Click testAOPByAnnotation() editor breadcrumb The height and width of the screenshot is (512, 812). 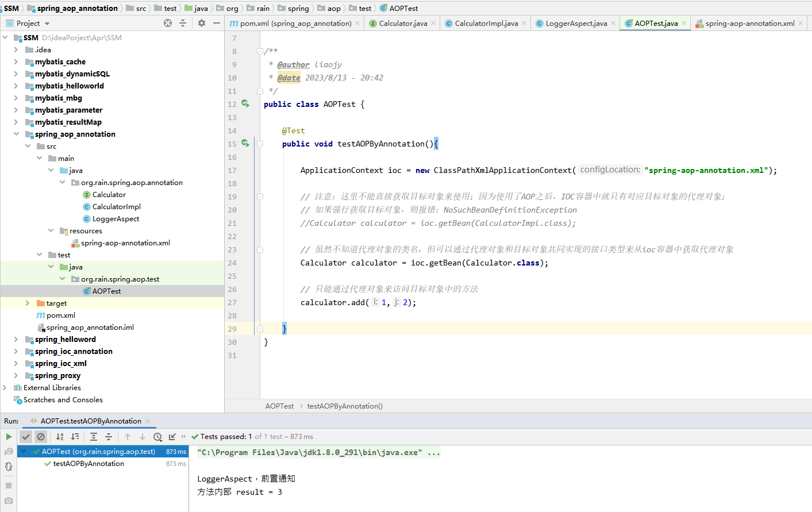click(345, 406)
